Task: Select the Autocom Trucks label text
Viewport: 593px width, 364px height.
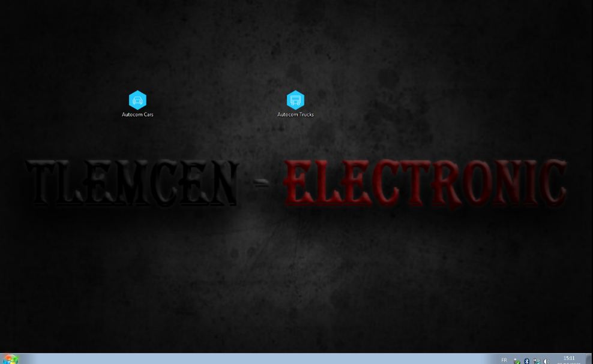Action: point(295,115)
